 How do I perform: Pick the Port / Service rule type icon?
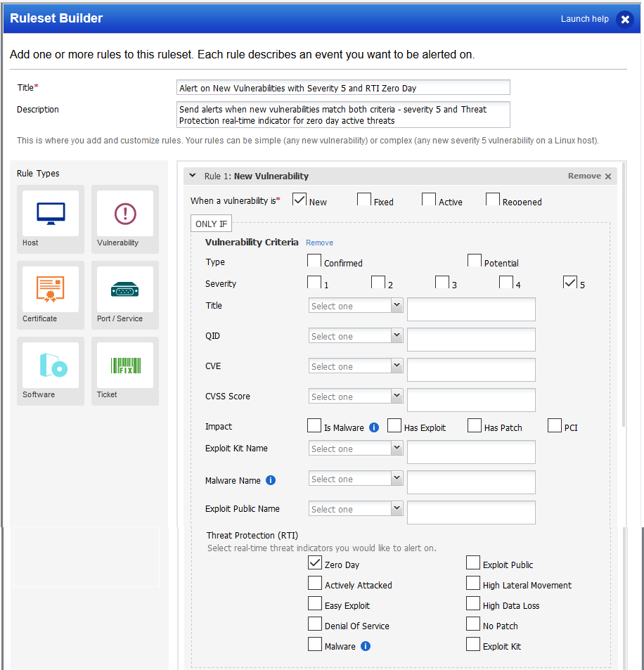[x=124, y=289]
